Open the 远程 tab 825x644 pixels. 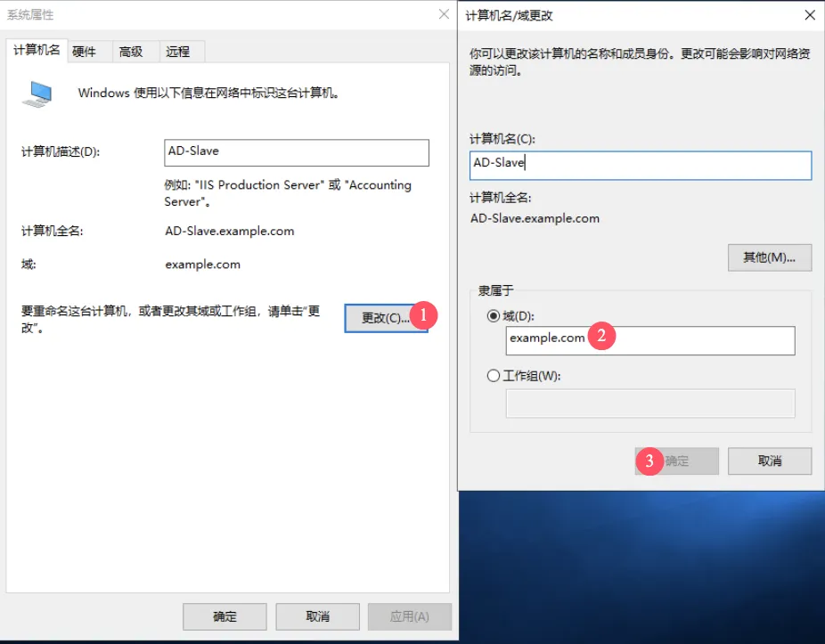(177, 52)
